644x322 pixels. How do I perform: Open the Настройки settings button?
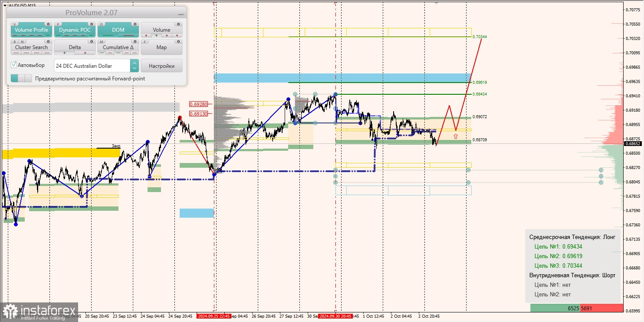(x=161, y=66)
